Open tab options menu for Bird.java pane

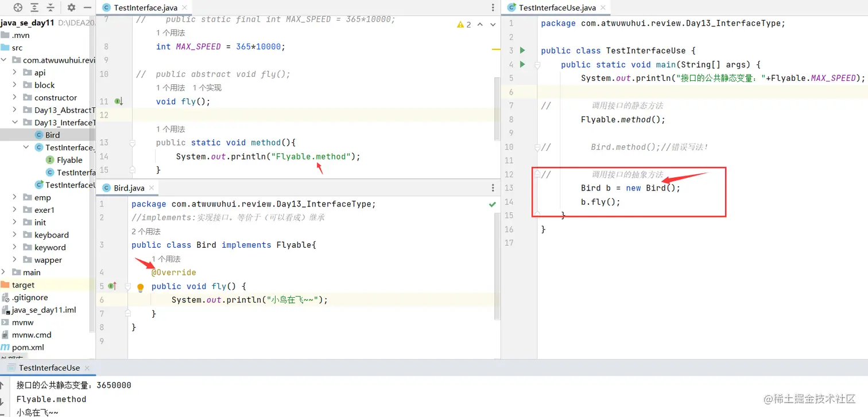point(493,188)
